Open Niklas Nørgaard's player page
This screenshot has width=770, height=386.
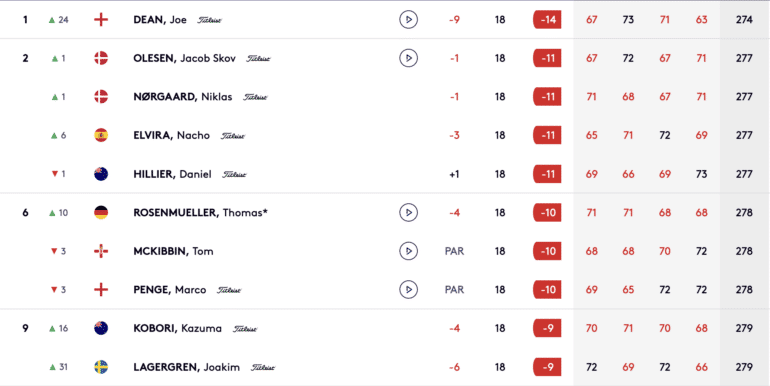183,97
